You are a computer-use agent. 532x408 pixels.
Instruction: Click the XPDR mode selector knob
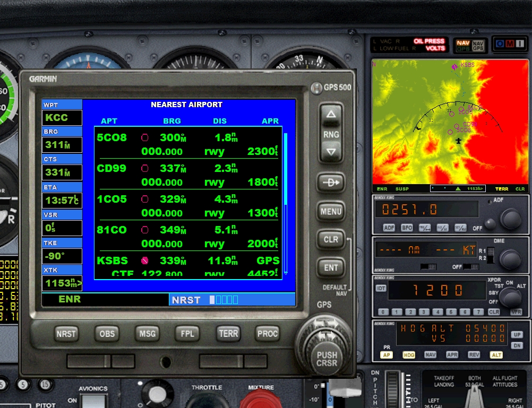click(511, 298)
